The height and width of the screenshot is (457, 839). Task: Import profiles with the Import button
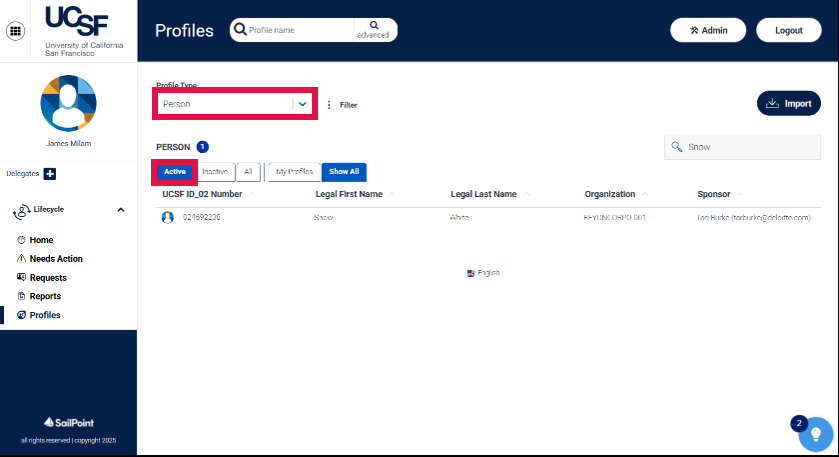pos(789,103)
